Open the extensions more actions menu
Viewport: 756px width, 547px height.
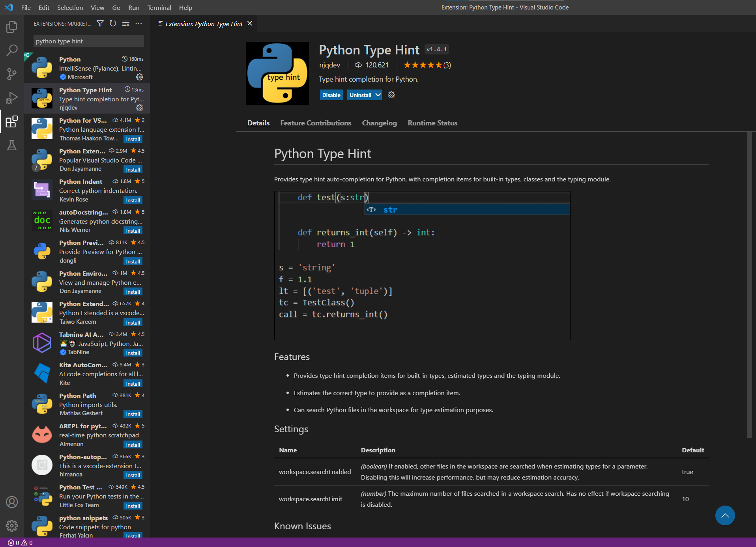point(138,23)
